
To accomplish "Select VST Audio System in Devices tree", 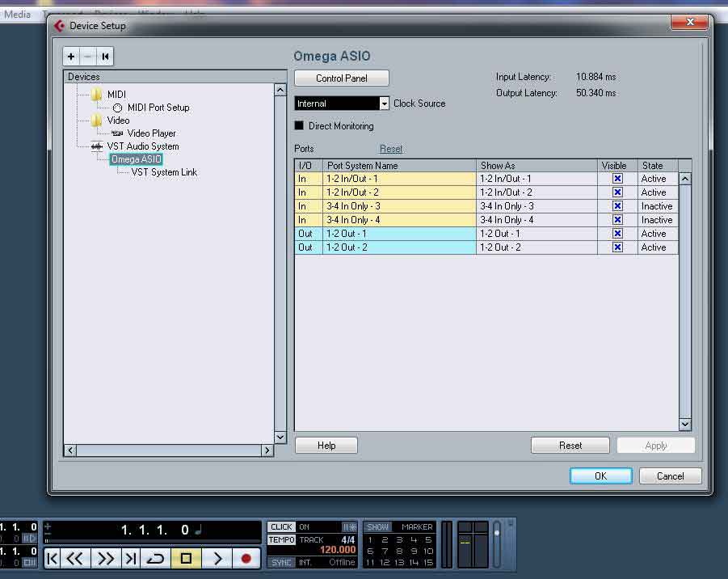I will [143, 146].
